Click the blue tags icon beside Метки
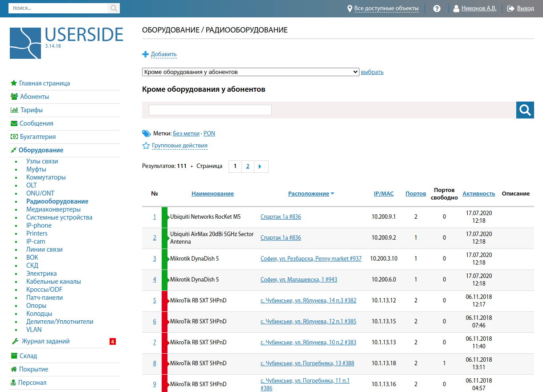Viewport: 543px width, 392px height. pos(147,133)
